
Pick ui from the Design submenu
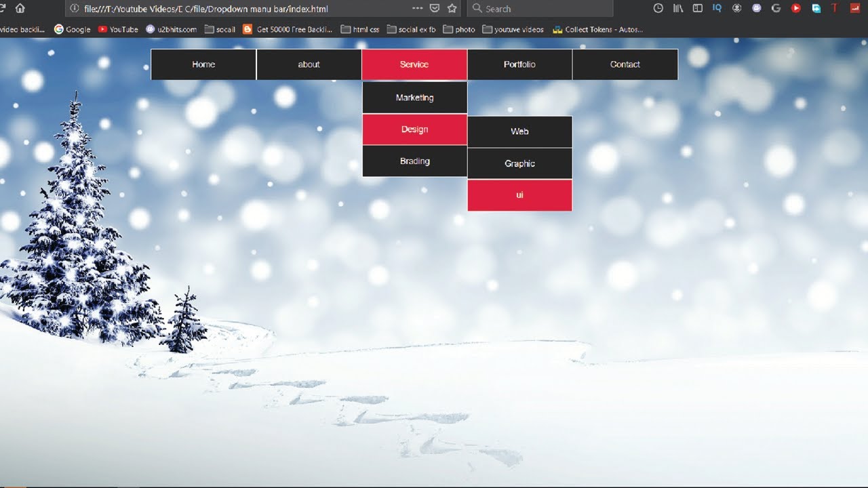click(x=519, y=195)
